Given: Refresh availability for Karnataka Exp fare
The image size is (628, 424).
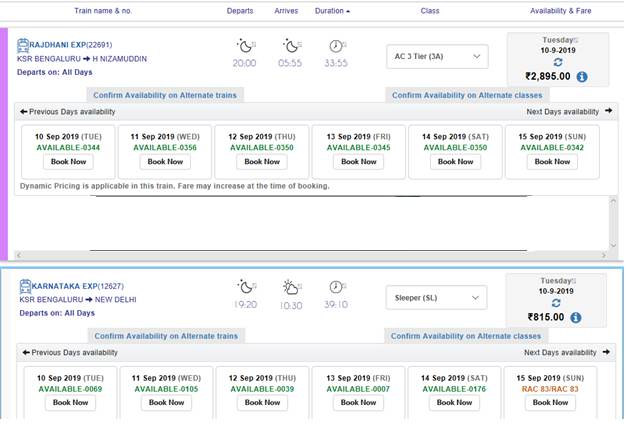Looking at the screenshot, I should pos(555,303).
